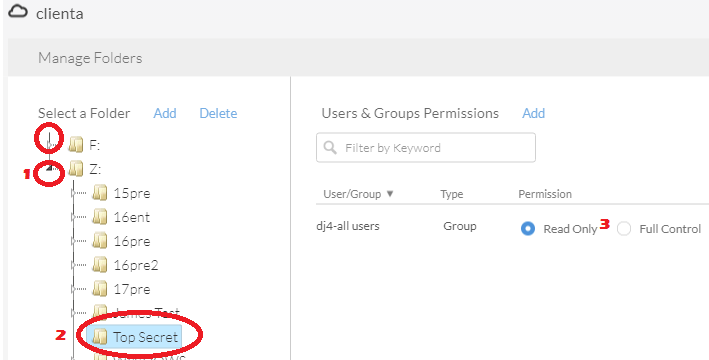The width and height of the screenshot is (709, 360).
Task: Select the 16ent folder label
Action: coord(132,217)
